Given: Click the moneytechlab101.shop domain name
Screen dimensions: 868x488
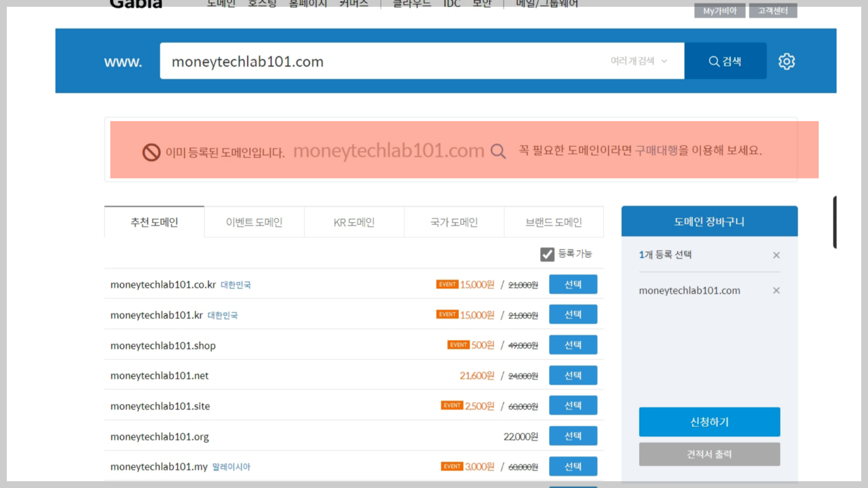Looking at the screenshot, I should pos(163,346).
